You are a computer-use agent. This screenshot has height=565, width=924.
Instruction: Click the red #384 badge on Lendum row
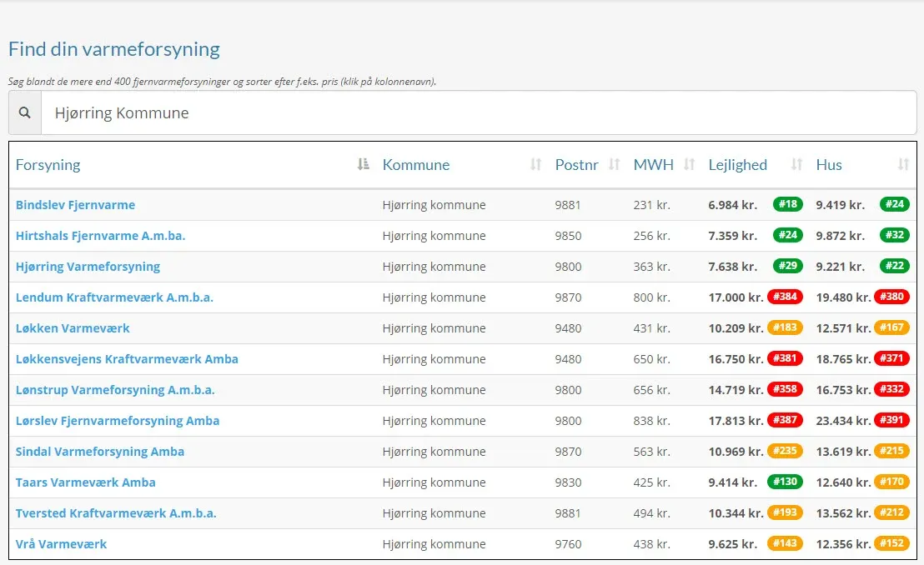785,297
